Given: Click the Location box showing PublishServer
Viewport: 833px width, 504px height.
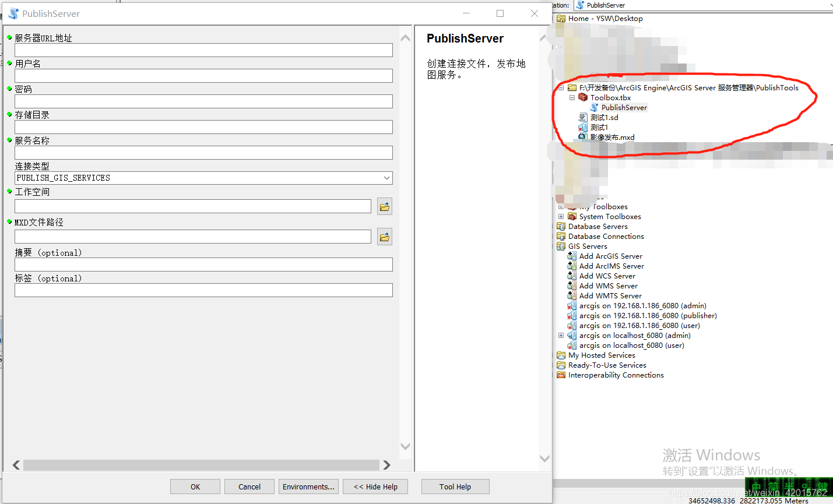Looking at the screenshot, I should coord(704,5).
